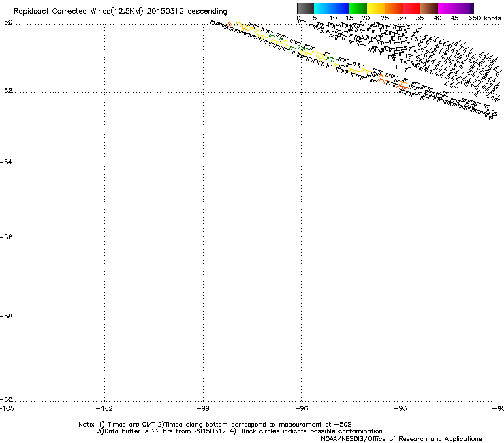Viewport: 504px width, 443px height.
Task: Click the latitude label -54
Action: (x=6, y=162)
